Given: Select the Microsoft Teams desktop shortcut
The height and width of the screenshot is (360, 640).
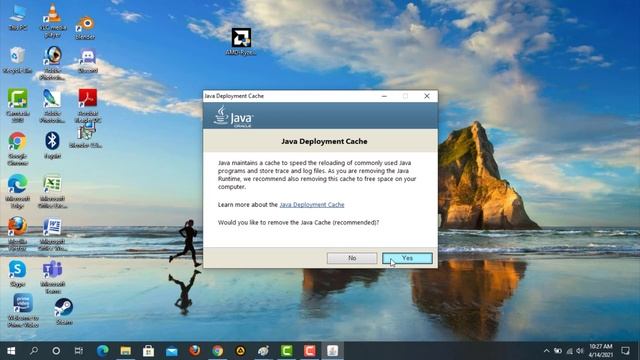Looking at the screenshot, I should 53,277.
